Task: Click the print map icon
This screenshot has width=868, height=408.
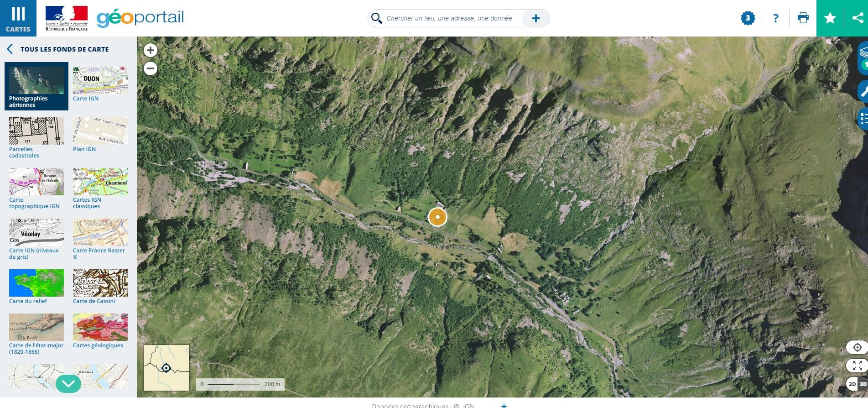Action: [x=803, y=18]
